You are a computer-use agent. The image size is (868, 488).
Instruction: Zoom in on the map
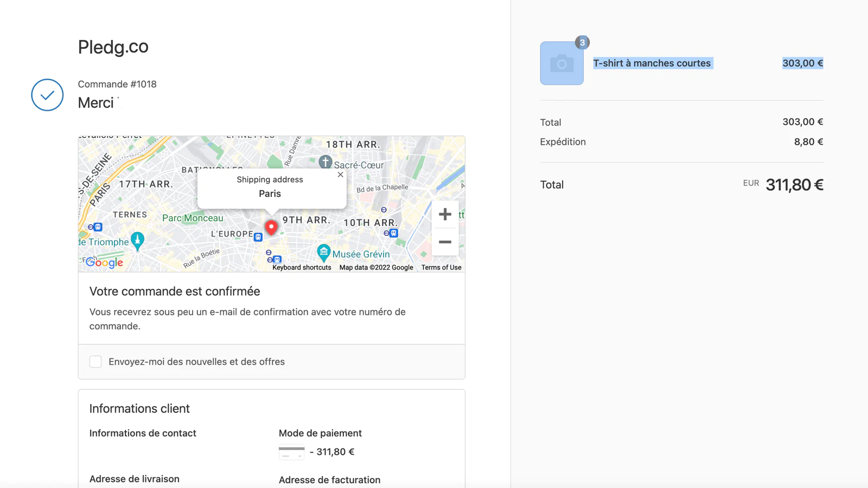coord(445,214)
